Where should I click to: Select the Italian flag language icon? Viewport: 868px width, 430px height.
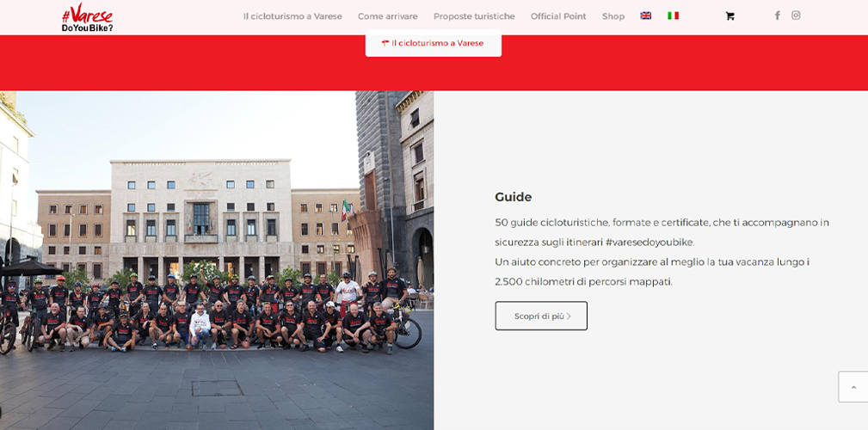[673, 15]
